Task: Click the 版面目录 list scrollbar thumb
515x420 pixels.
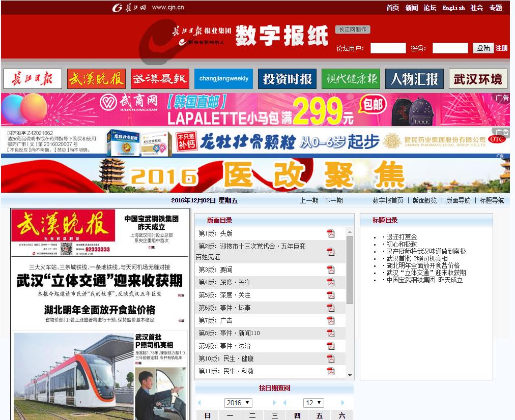Action: (x=350, y=269)
